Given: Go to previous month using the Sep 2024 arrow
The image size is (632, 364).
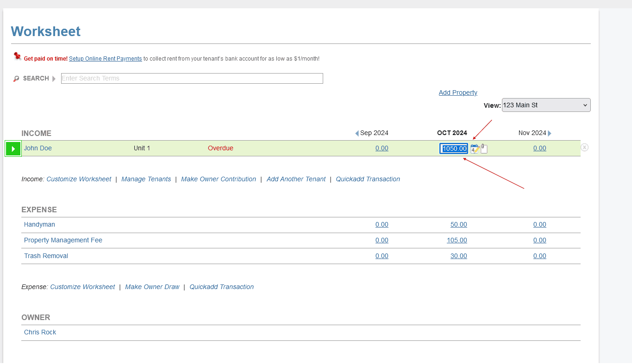Looking at the screenshot, I should pyautogui.click(x=357, y=133).
